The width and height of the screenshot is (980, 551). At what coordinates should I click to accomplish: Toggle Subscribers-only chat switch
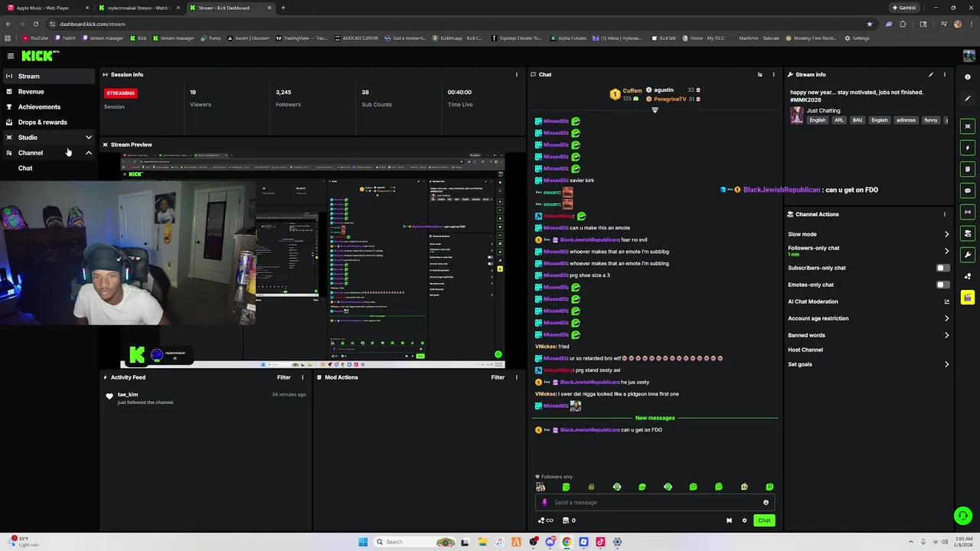943,268
